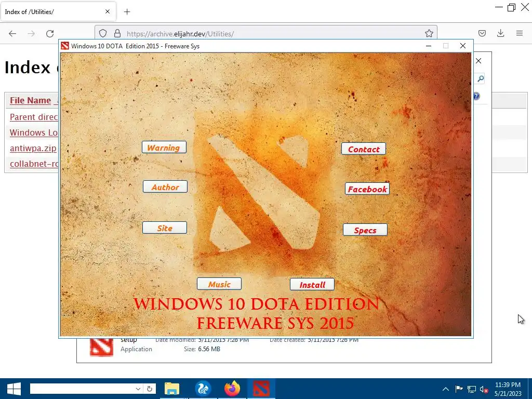Reload the page in Firefox
The width and height of the screenshot is (532, 399).
coord(50,34)
